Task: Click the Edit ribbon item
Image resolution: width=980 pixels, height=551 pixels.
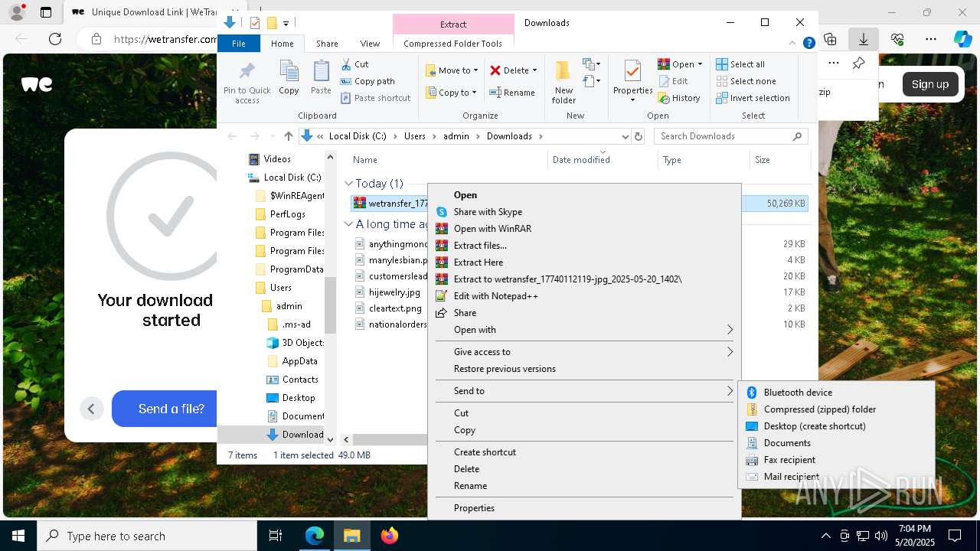Action: pyautogui.click(x=673, y=81)
